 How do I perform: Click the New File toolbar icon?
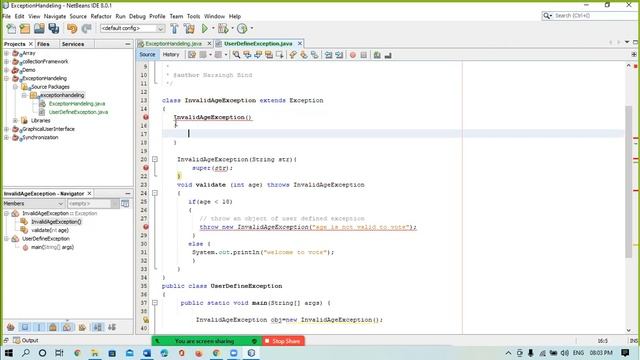11,29
